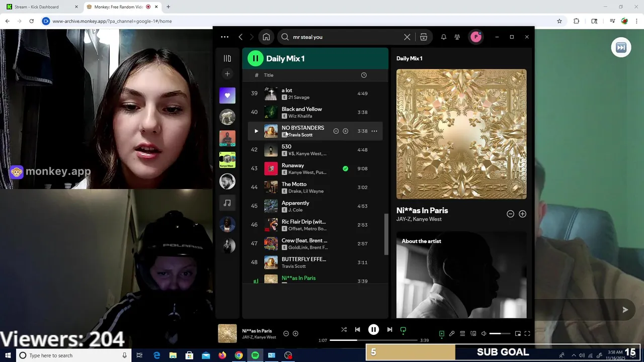Skip to the next Monkey match with the top-right button
This screenshot has height=362, width=644.
pos(621,47)
